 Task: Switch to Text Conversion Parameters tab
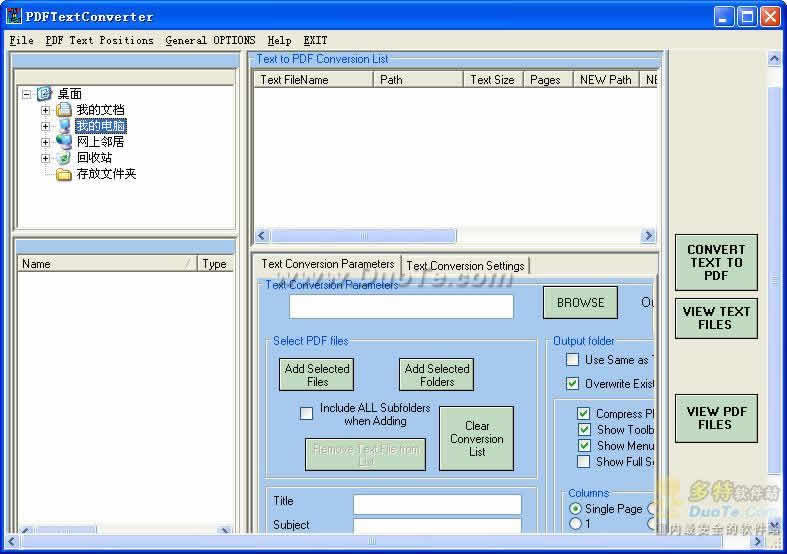(328, 264)
